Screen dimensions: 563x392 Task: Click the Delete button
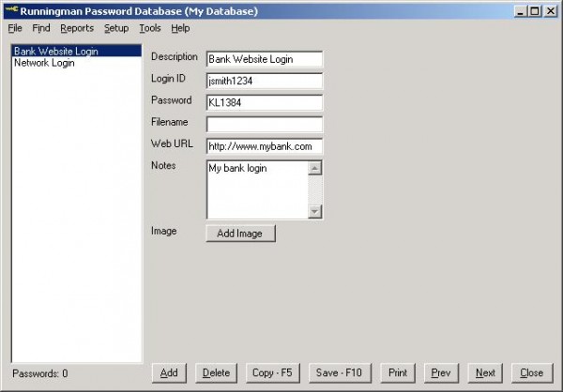pyautogui.click(x=216, y=373)
